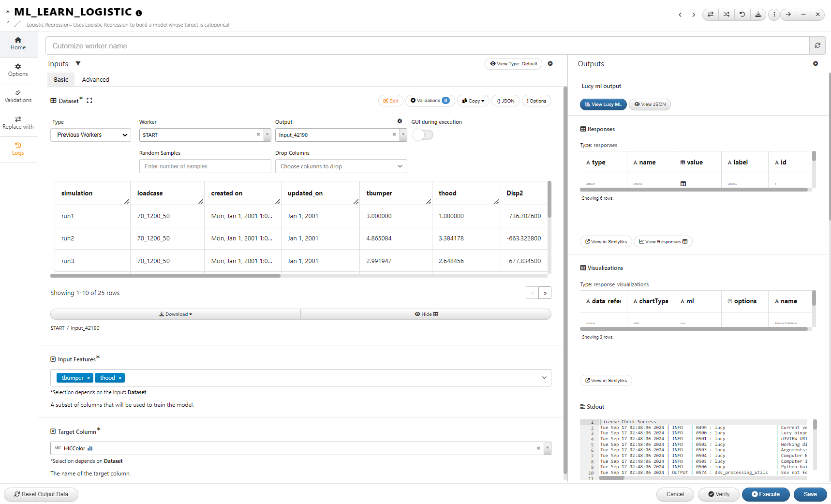Open the Logs sidebar item

tap(18, 149)
